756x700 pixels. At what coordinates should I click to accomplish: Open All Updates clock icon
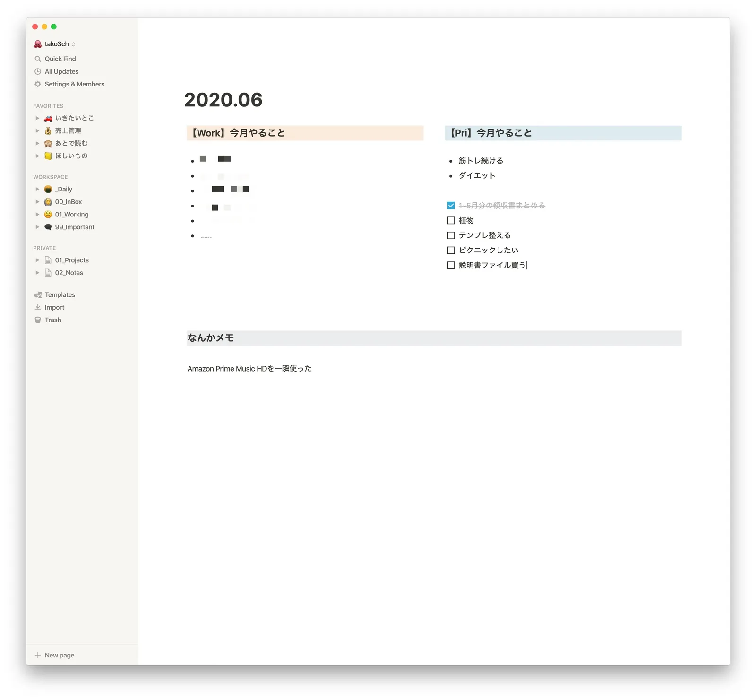click(38, 72)
